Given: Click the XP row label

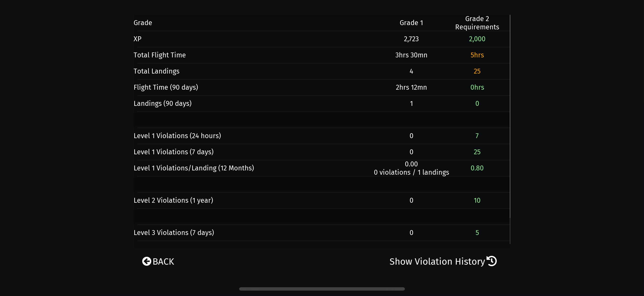Looking at the screenshot, I should (x=137, y=39).
